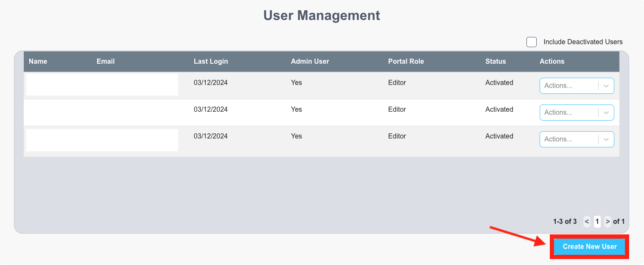Click the Portal Role column header
Image resolution: width=644 pixels, height=265 pixels.
pyautogui.click(x=406, y=61)
